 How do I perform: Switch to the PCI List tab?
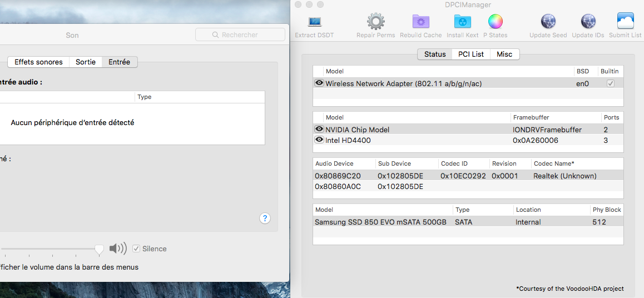pyautogui.click(x=470, y=54)
